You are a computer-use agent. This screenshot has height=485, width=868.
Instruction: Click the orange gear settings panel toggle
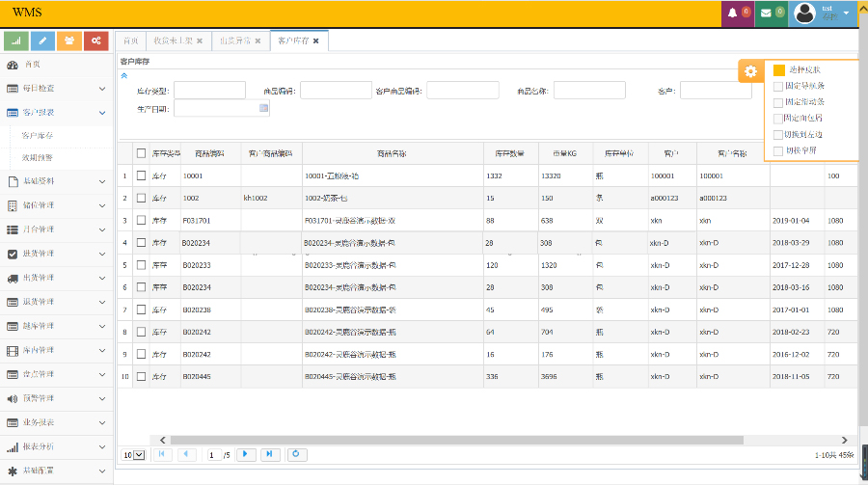click(x=750, y=70)
